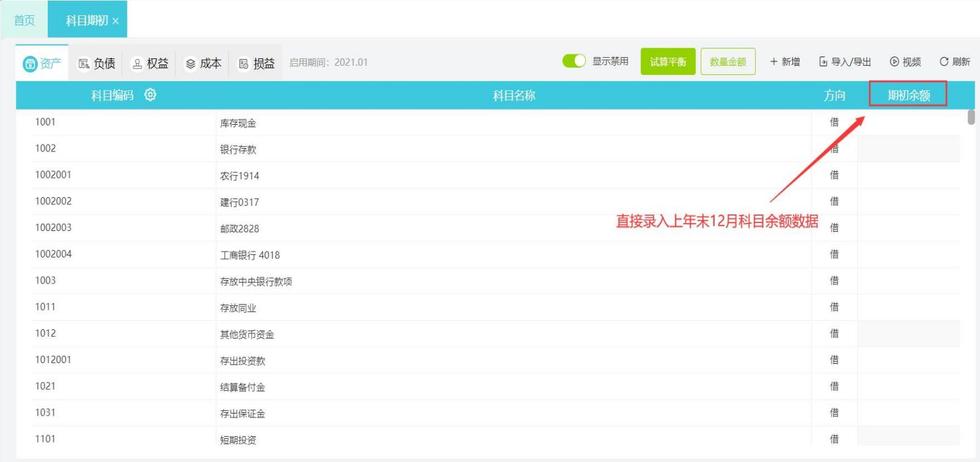Click account code 1002004
The image size is (980, 462).
point(53,254)
